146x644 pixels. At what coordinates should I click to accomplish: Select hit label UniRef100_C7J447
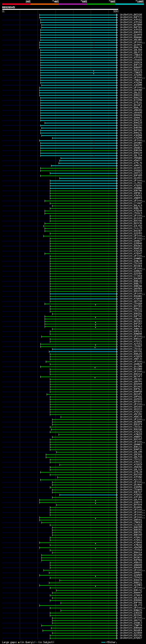[x=131, y=203]
